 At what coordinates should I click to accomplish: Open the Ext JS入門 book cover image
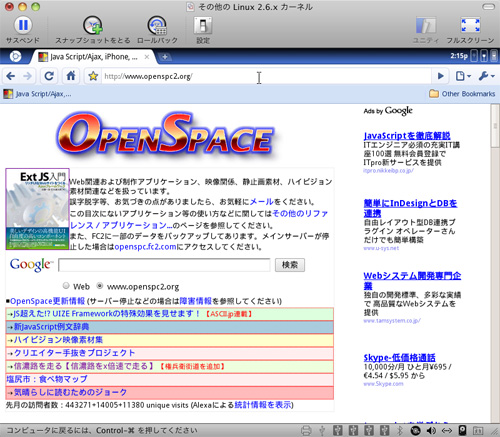pyautogui.click(x=37, y=209)
